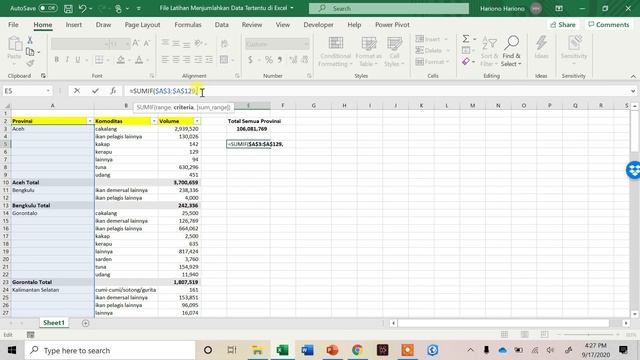
Task: Open Volume column filter dropdown
Action: click(197, 121)
